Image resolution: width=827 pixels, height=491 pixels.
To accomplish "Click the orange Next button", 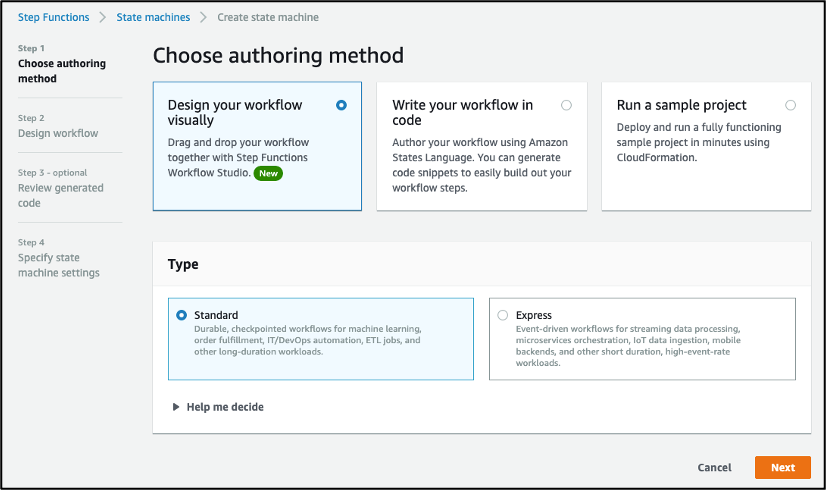I will [783, 468].
